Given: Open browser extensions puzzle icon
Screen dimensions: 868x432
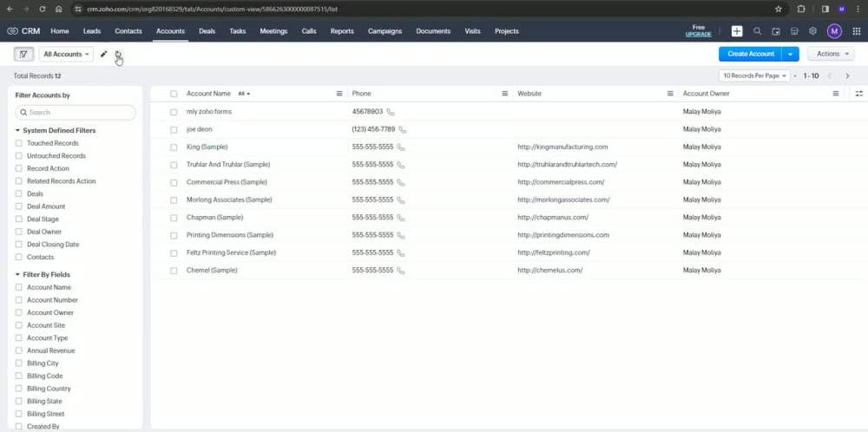Looking at the screenshot, I should pyautogui.click(x=801, y=9).
